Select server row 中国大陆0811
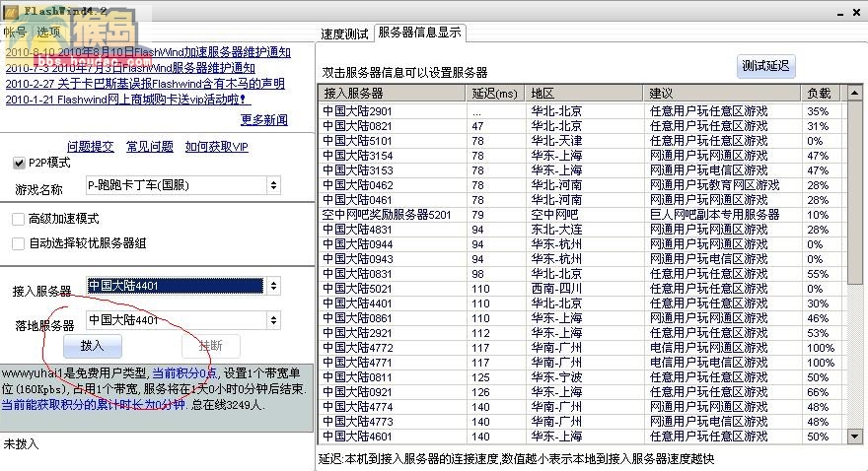Viewport: 868px width, 471px height. click(x=580, y=377)
